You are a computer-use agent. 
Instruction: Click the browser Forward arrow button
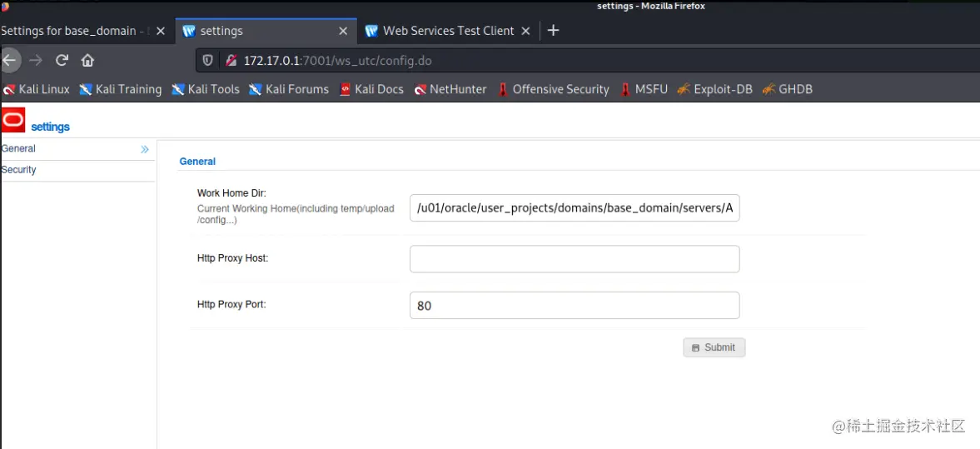36,61
